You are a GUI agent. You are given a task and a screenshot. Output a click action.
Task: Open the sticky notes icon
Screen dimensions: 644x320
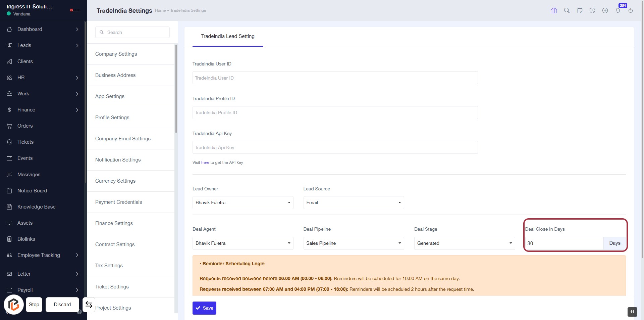point(580,10)
